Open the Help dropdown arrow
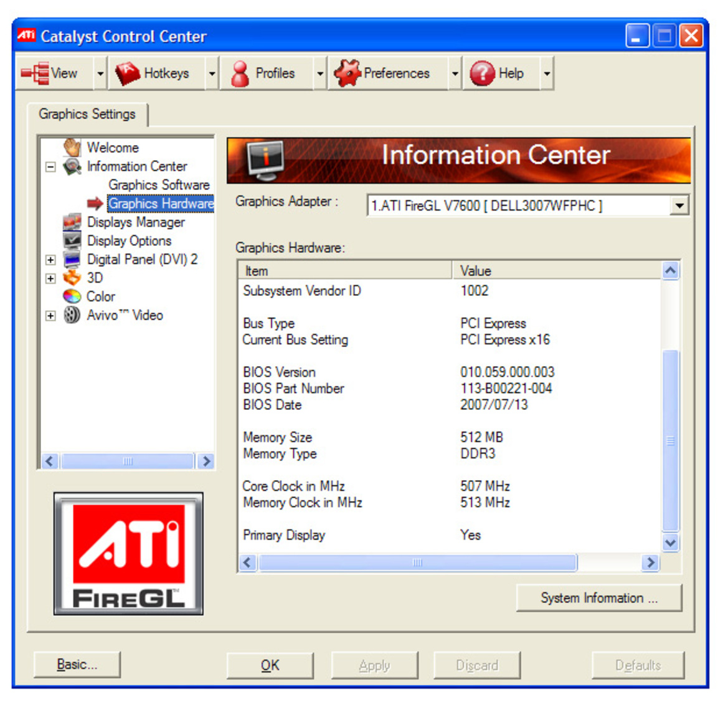This screenshot has height=705, width=728. (x=547, y=73)
